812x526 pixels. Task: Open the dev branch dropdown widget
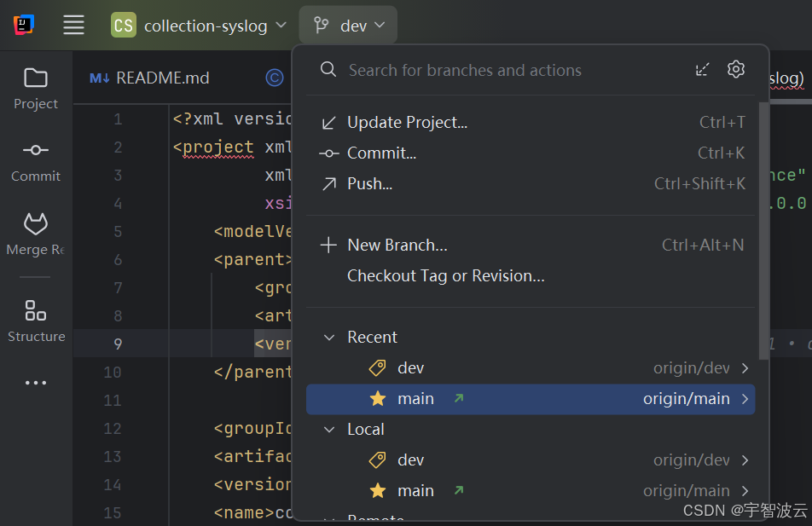click(349, 26)
